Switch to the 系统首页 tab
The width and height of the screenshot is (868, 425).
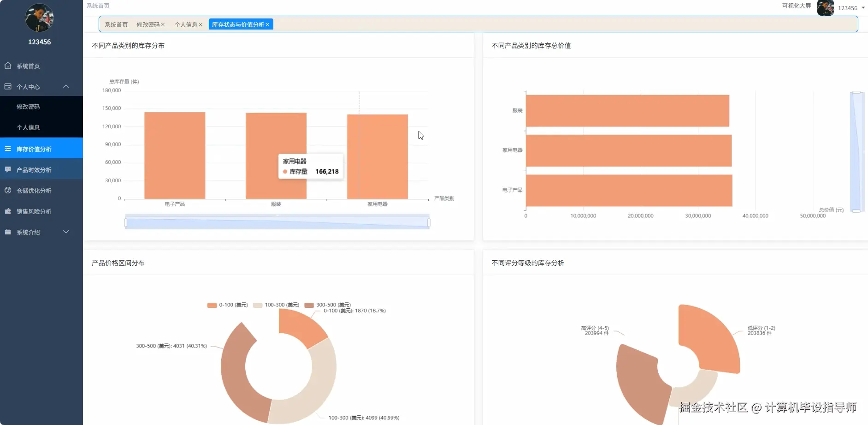(x=116, y=24)
